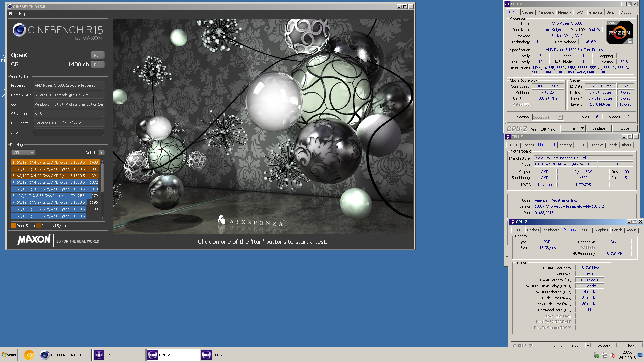Click the Details arrow icon in Ranking

tap(102, 153)
